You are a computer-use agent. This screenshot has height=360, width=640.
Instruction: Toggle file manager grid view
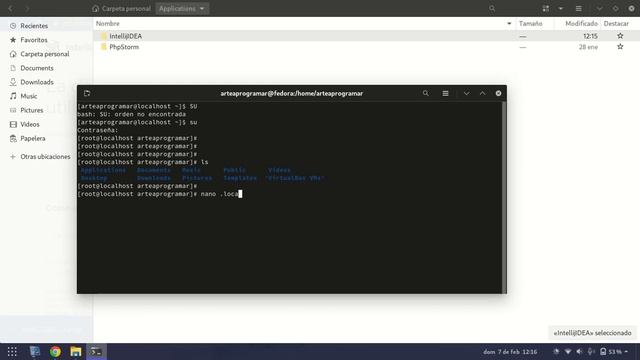coord(546,8)
